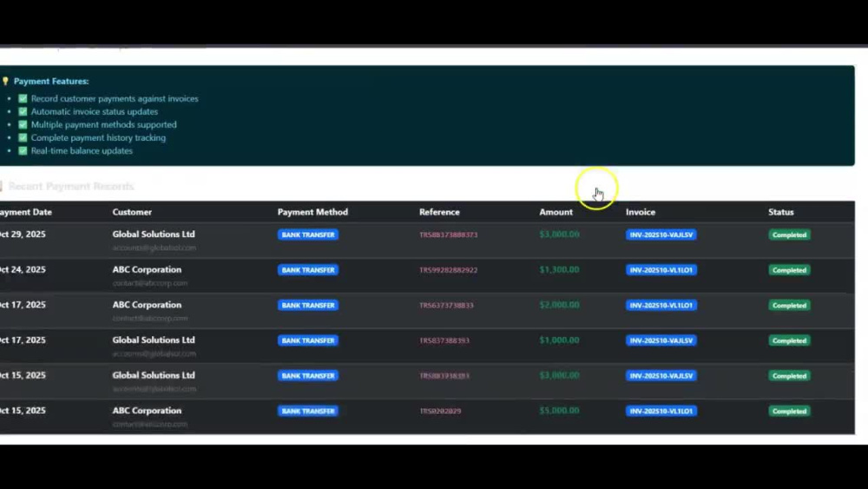Click the reference TRS88373888373
The image size is (868, 489).
click(x=449, y=235)
